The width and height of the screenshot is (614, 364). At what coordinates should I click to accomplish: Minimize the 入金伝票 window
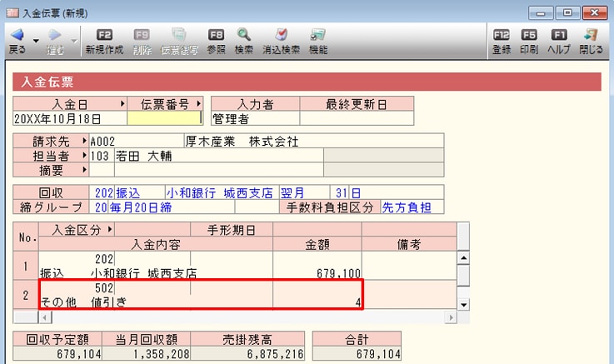click(x=541, y=13)
